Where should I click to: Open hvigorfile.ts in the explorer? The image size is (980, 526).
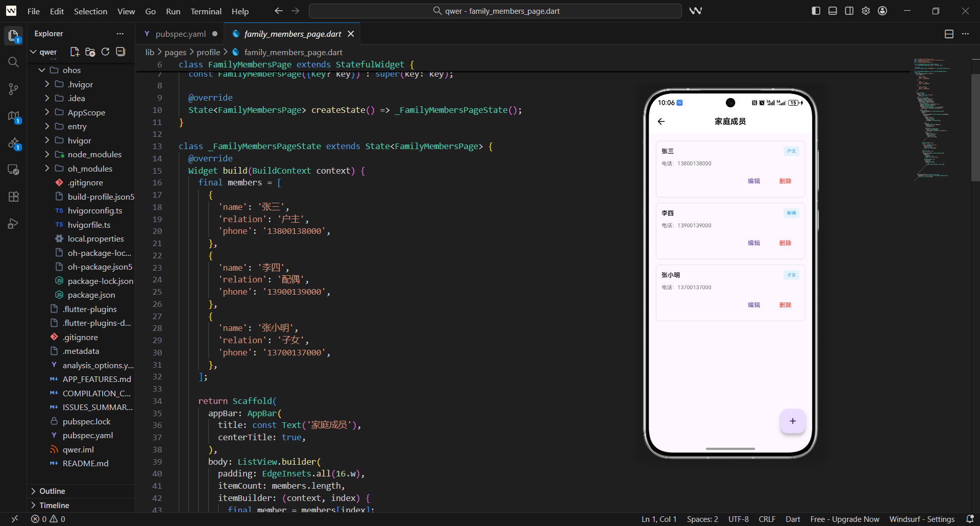pyautogui.click(x=89, y=225)
